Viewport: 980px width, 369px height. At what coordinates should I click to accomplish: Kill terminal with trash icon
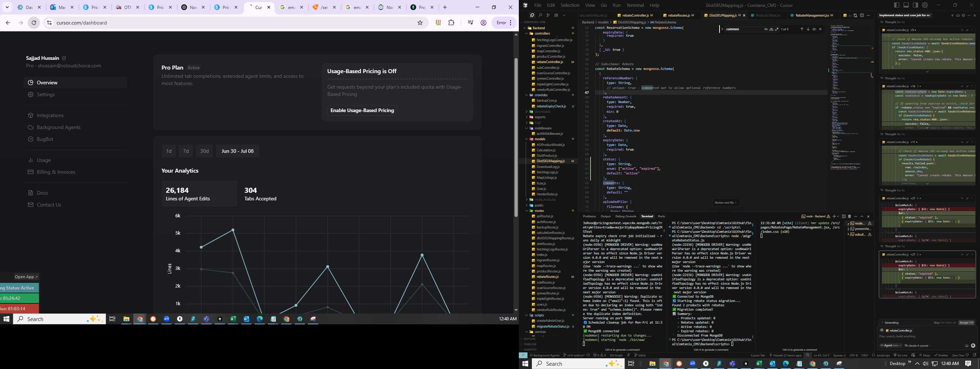(850, 217)
